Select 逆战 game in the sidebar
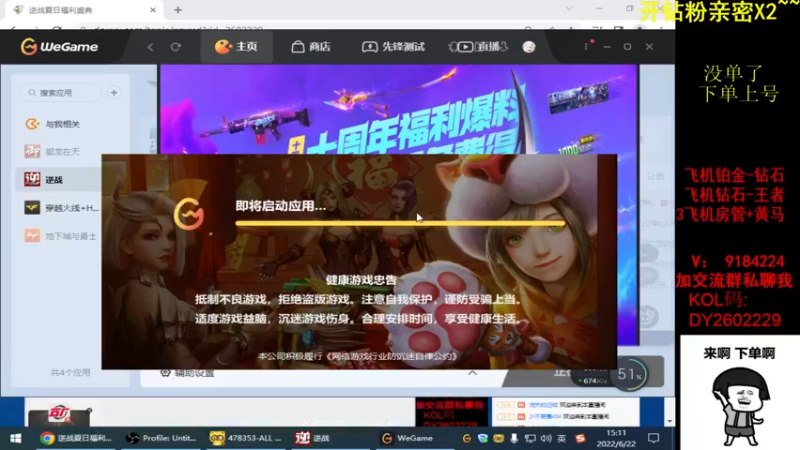 [58, 180]
